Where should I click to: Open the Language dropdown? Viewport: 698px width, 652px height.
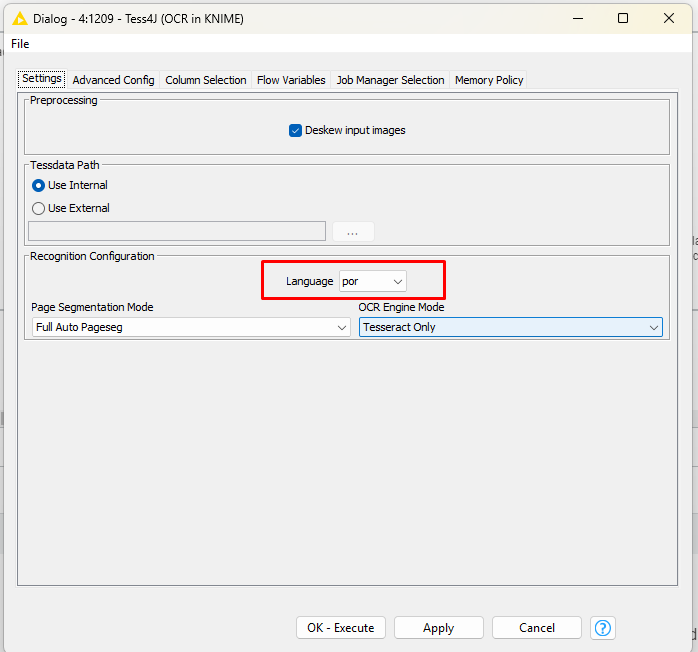(x=373, y=281)
